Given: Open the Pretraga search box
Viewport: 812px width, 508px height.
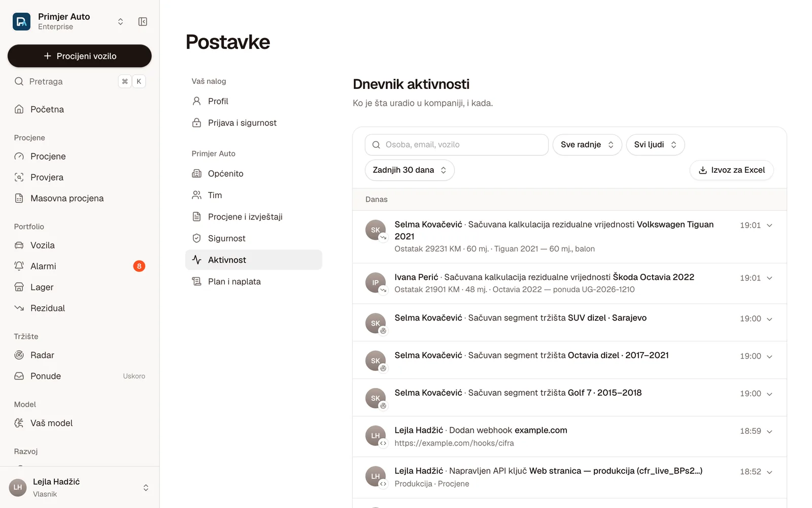Looking at the screenshot, I should [x=80, y=81].
